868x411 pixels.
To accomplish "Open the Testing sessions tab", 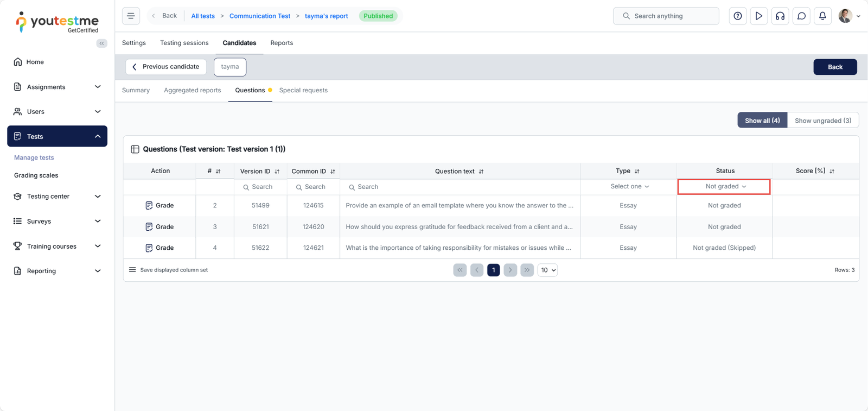I will [184, 43].
